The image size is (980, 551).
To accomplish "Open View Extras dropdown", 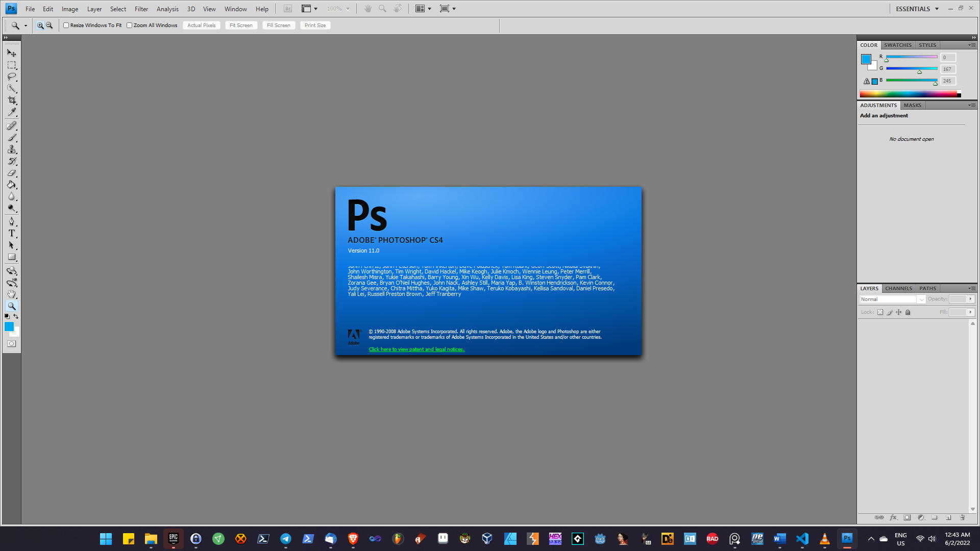I will (309, 9).
